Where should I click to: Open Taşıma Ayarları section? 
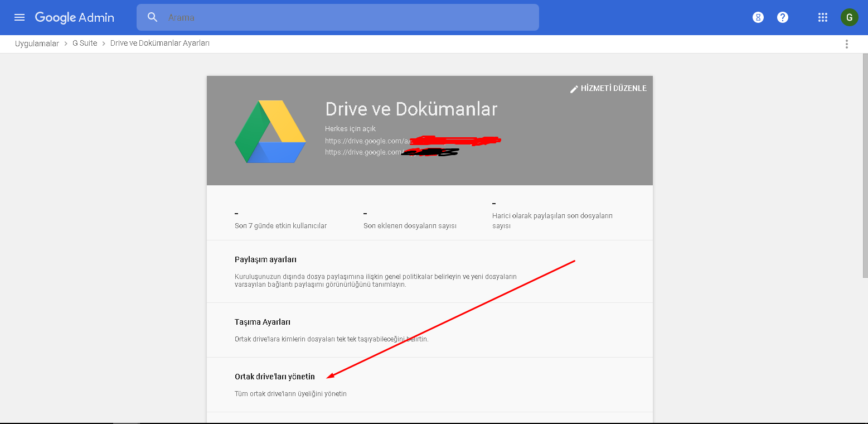[x=429, y=330]
